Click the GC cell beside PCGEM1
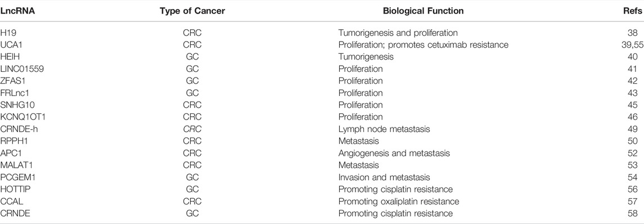Screen dimensions: 644x224 pos(192,177)
